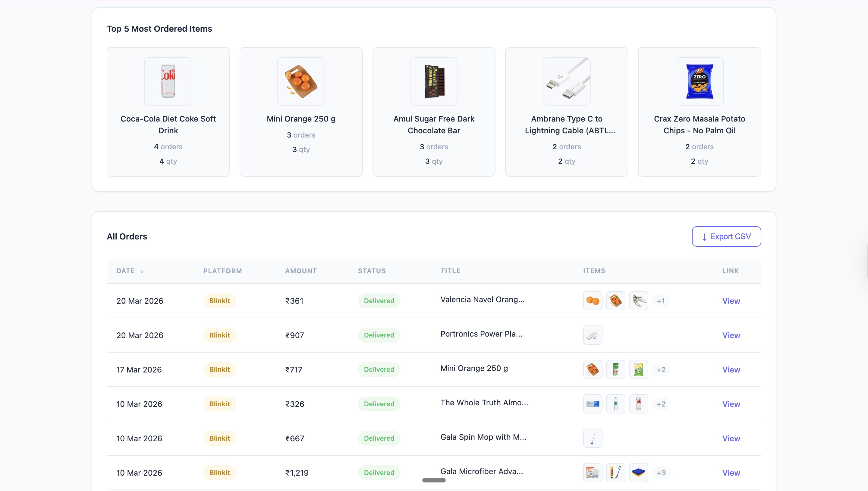
Task: Open Coca-Cola Diet Coke can image
Action: pos(168,81)
